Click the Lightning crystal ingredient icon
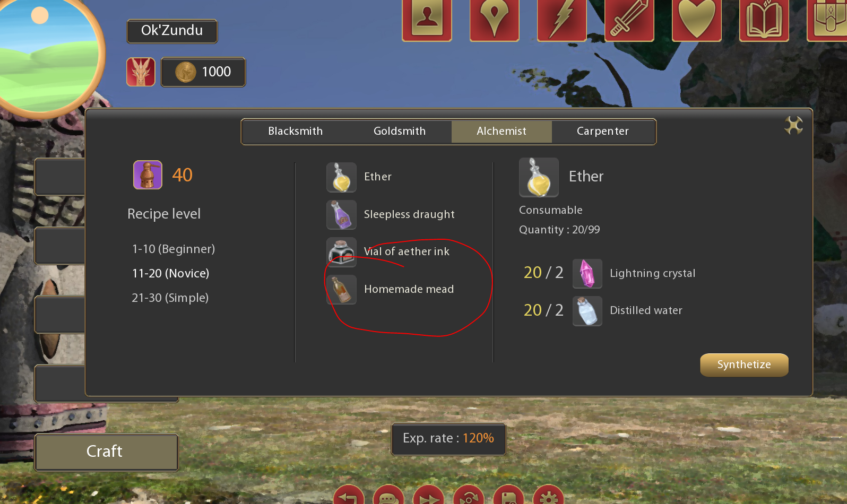The height and width of the screenshot is (504, 847). (x=587, y=273)
